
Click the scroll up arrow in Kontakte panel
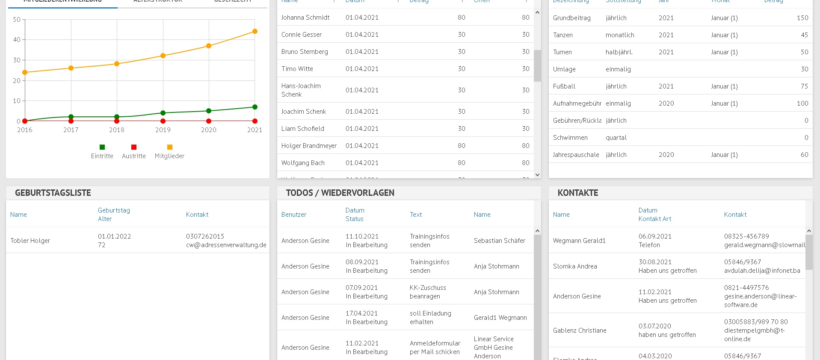pos(809,231)
